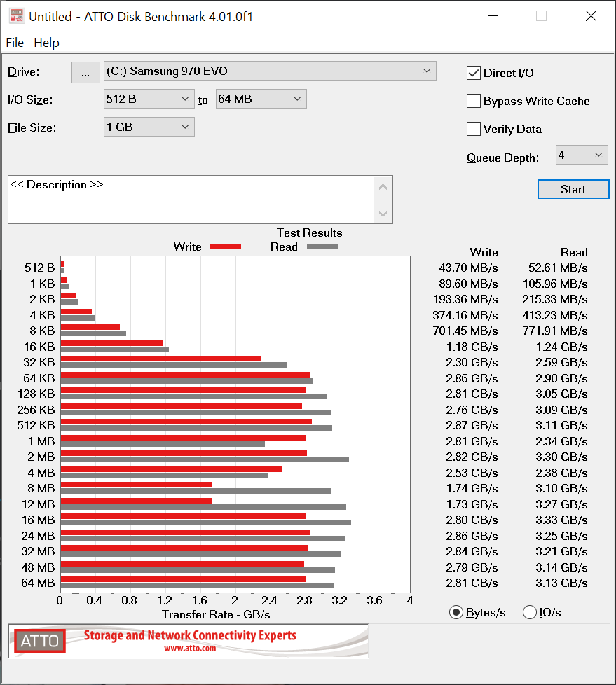Click the description scrollbar up arrow
The width and height of the screenshot is (616, 685).
click(383, 187)
